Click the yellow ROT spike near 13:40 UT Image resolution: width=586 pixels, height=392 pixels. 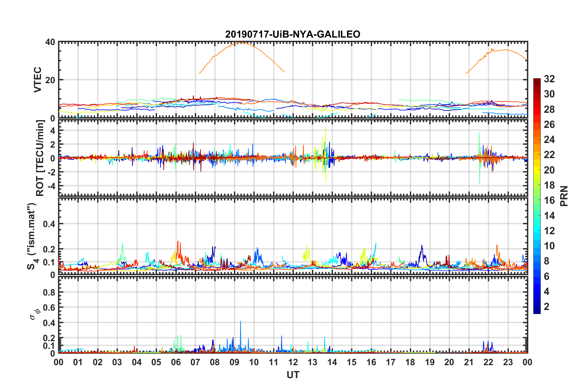click(326, 154)
